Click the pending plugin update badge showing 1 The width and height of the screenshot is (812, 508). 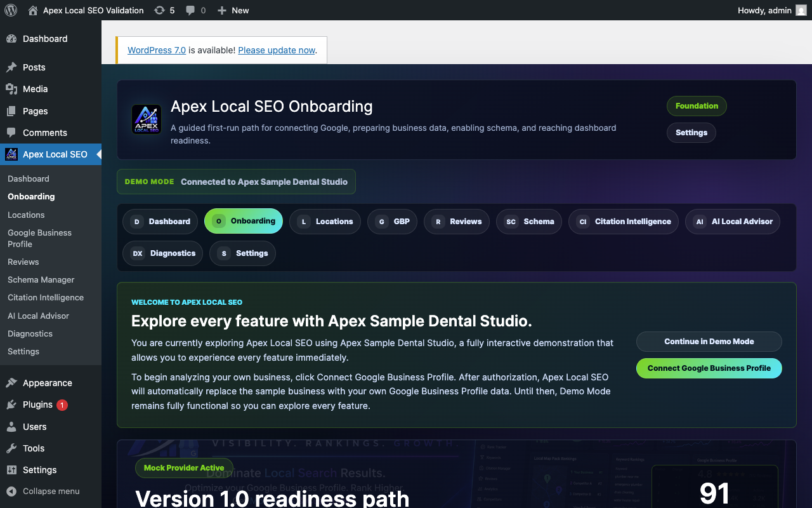(x=62, y=405)
